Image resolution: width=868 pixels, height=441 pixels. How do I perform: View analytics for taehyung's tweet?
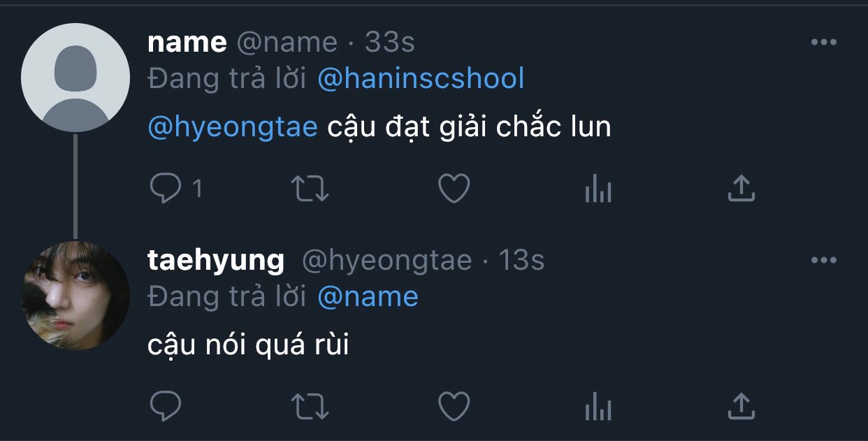click(x=598, y=406)
